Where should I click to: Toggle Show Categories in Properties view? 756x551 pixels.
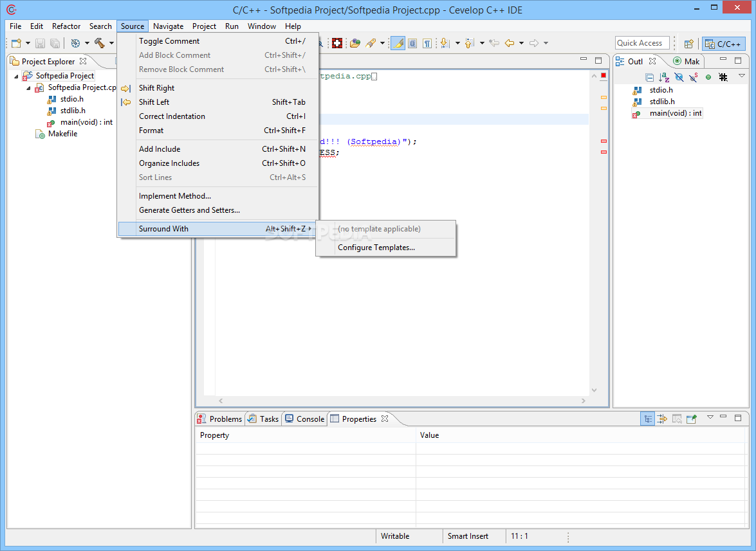(647, 419)
